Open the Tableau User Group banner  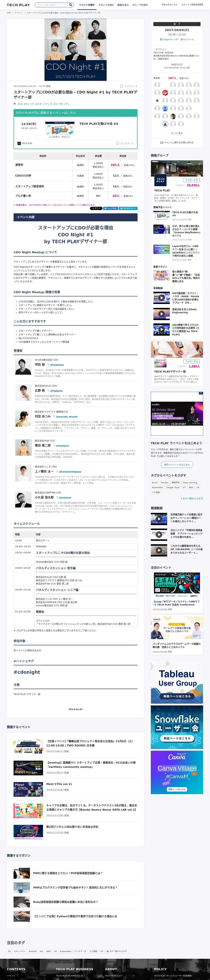(177, 682)
